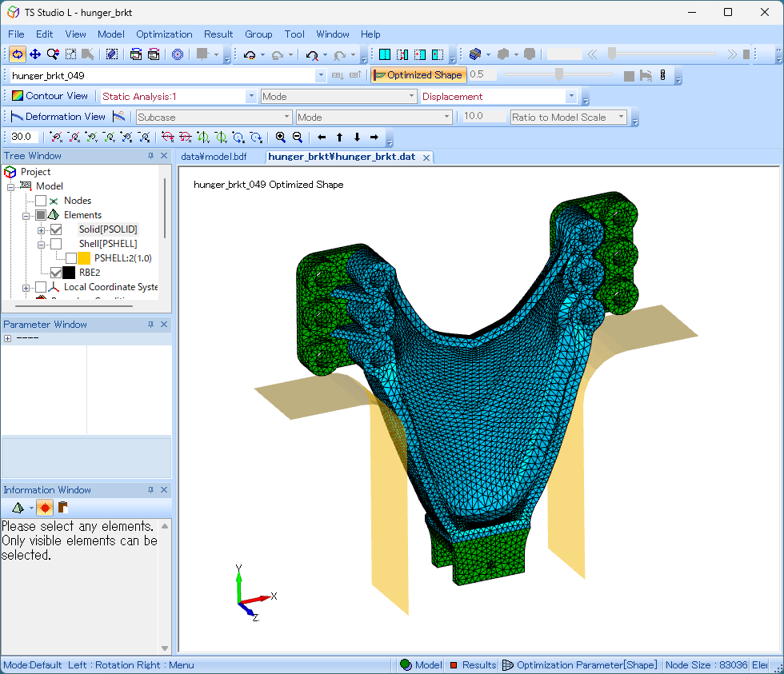Click the rotation angle 30.0 field

click(26, 138)
